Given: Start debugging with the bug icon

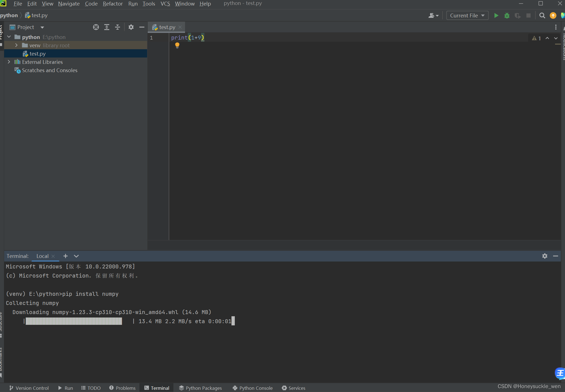Looking at the screenshot, I should (x=507, y=15).
